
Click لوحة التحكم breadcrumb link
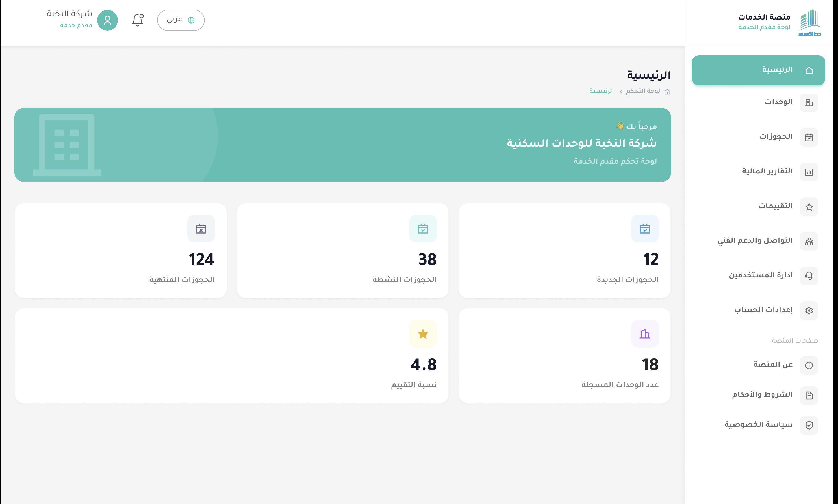click(643, 91)
